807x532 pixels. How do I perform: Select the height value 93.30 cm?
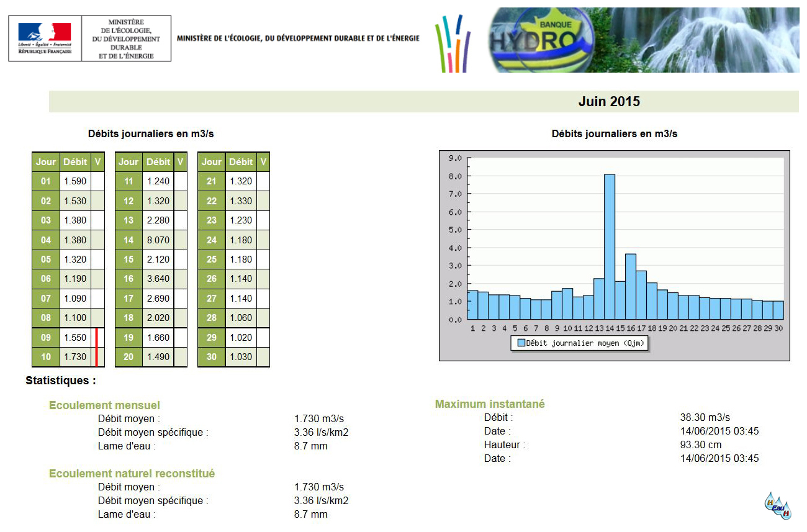[702, 445]
